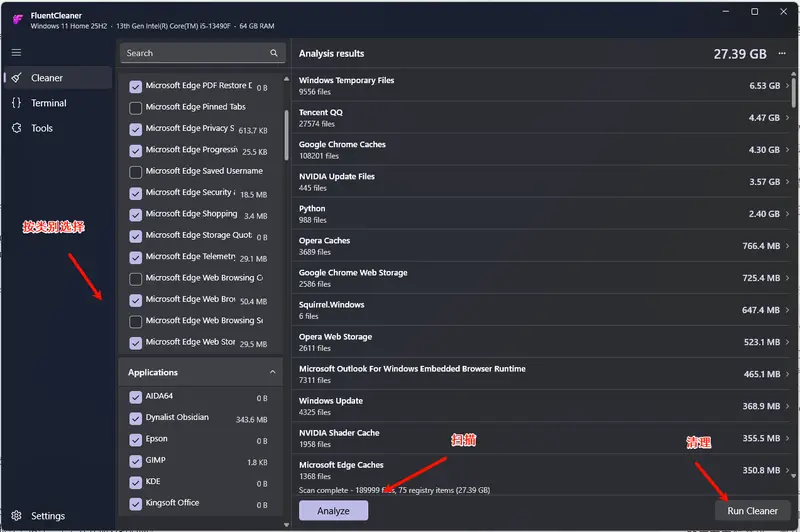Click the FluentCleaner app logo
This screenshot has width=800, height=532.
click(17, 20)
